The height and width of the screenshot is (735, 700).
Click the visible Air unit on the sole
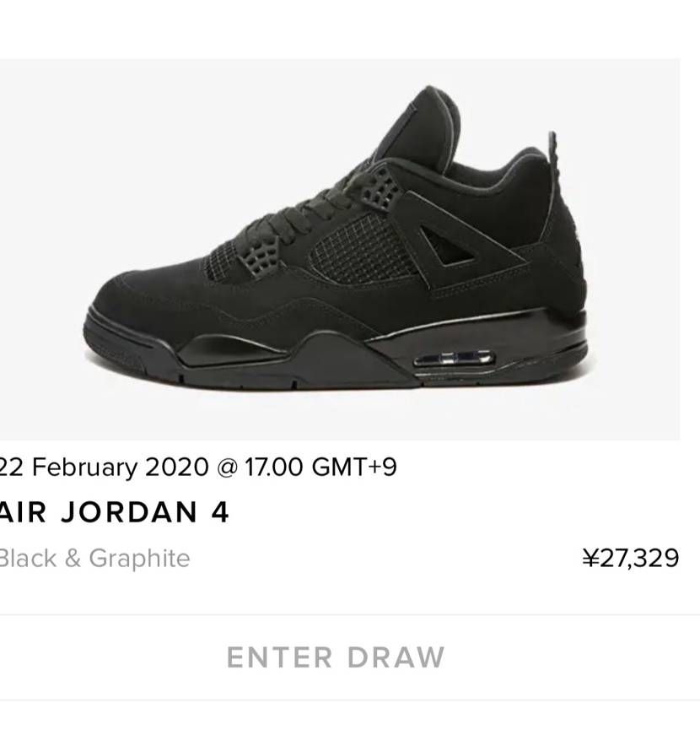point(454,359)
